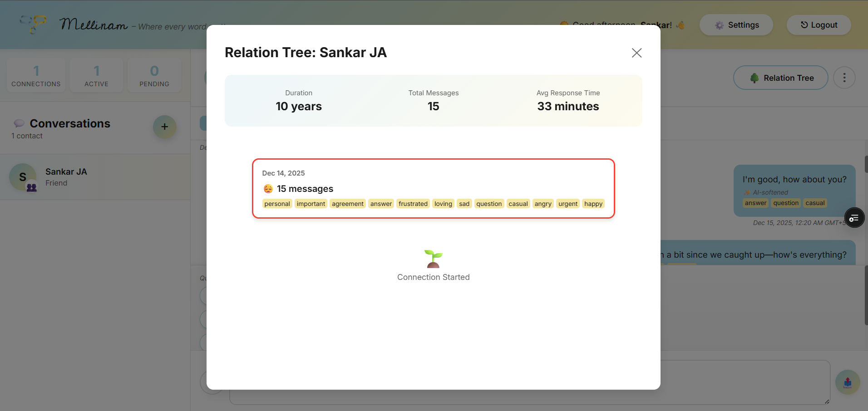The image size is (868, 411).
Task: Click the Total Messages value 15
Action: (x=434, y=106)
